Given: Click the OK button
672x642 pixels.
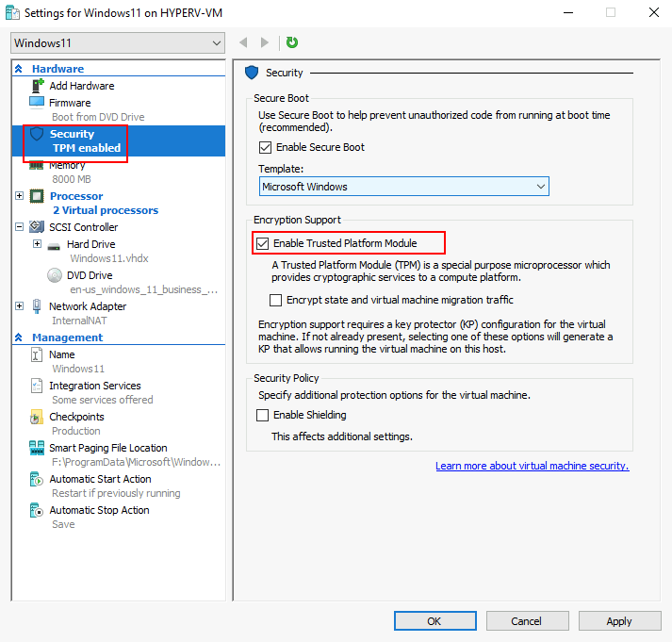Looking at the screenshot, I should (x=435, y=621).
